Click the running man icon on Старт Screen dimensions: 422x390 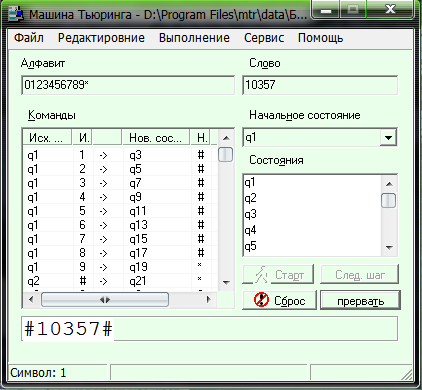click(261, 274)
